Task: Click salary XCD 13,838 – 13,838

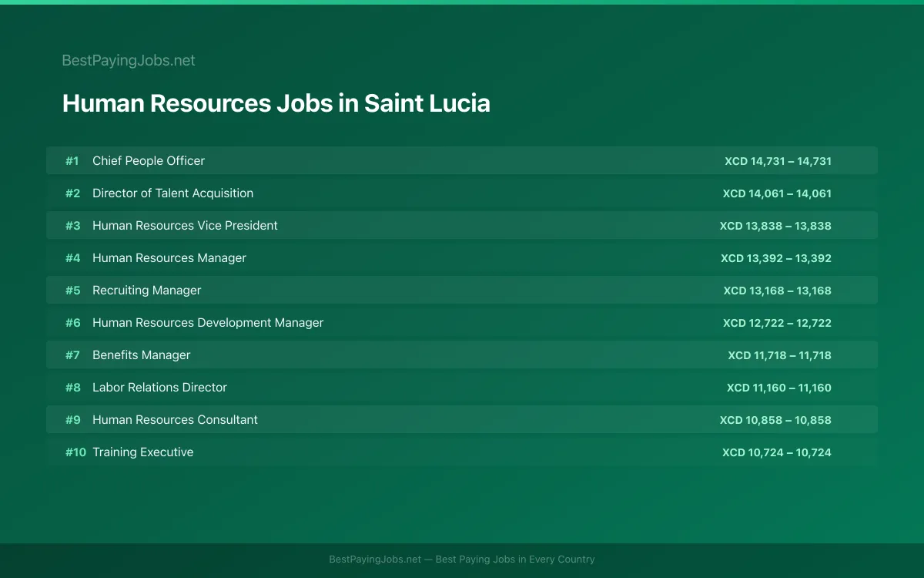Action: pyautogui.click(x=775, y=226)
